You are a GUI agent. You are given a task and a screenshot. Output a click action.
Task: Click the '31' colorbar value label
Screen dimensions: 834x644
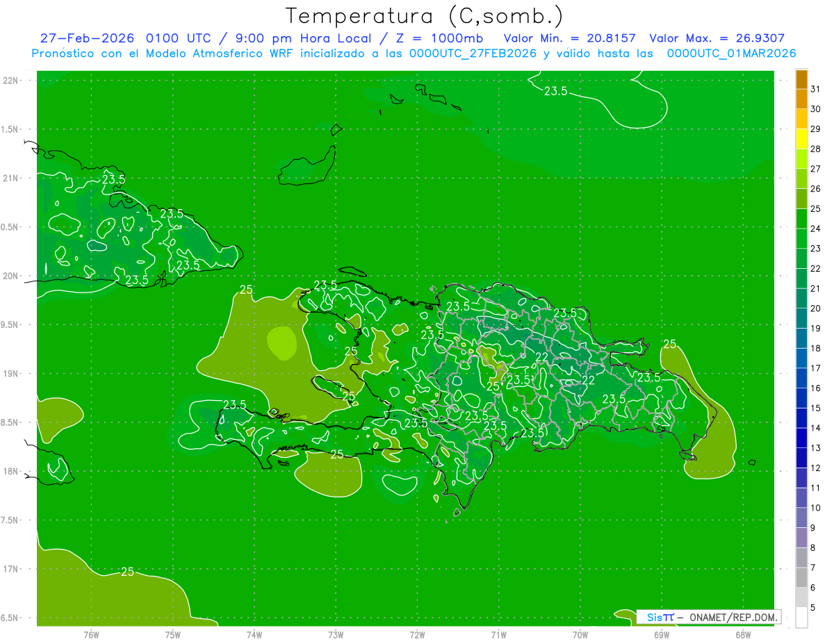pyautogui.click(x=816, y=89)
